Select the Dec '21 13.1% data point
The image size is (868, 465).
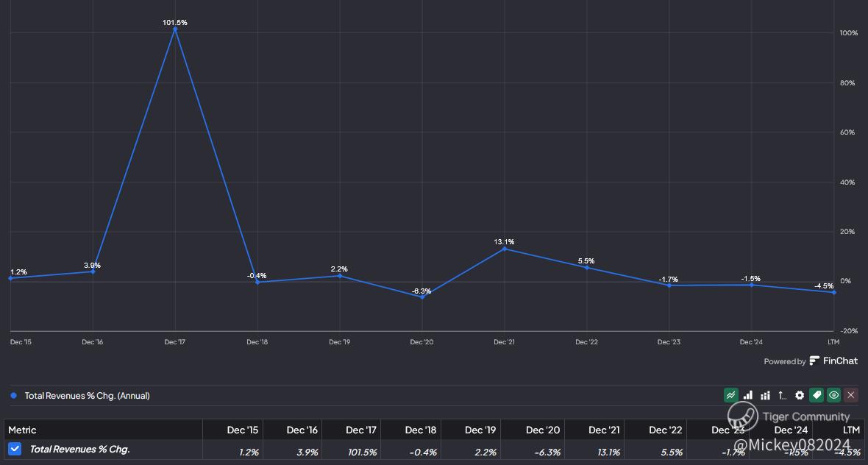[x=505, y=249]
